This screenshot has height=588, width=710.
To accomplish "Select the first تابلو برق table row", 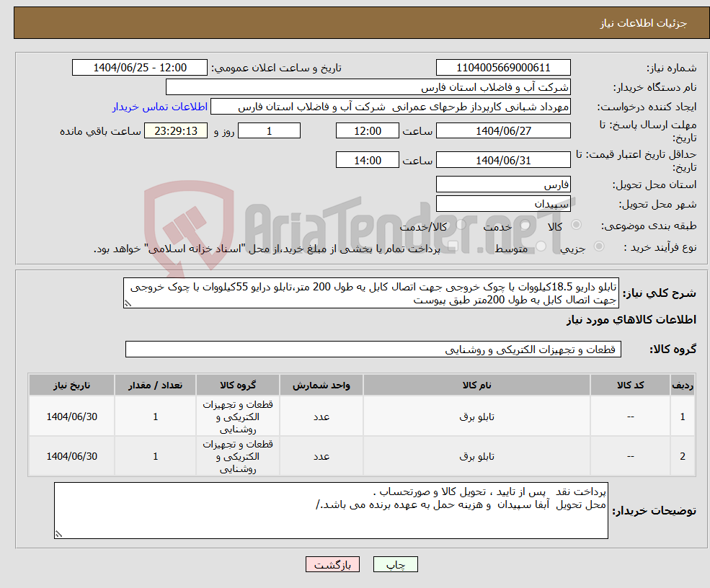I will (x=360, y=416).
